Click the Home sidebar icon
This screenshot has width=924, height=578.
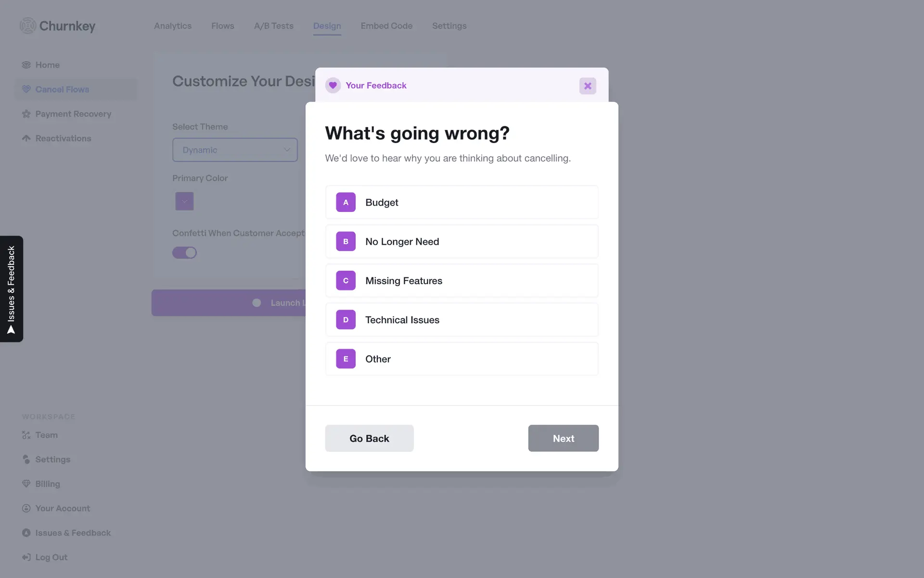coord(26,65)
